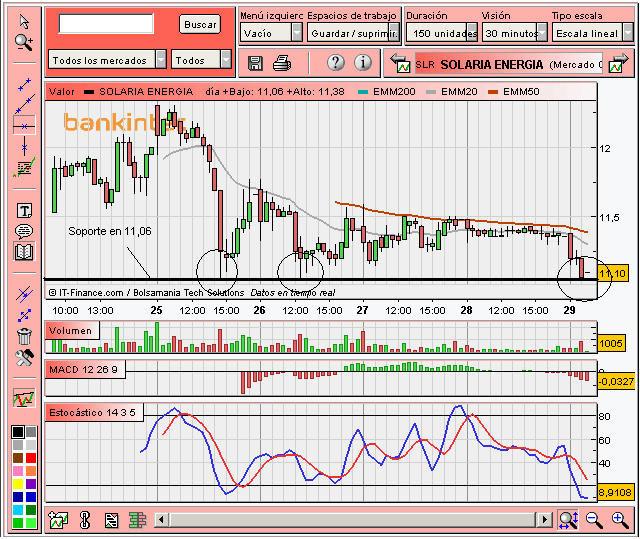Viewport: 640px width, 539px height.
Task: Select the extended trend line tool
Action: tap(24, 104)
